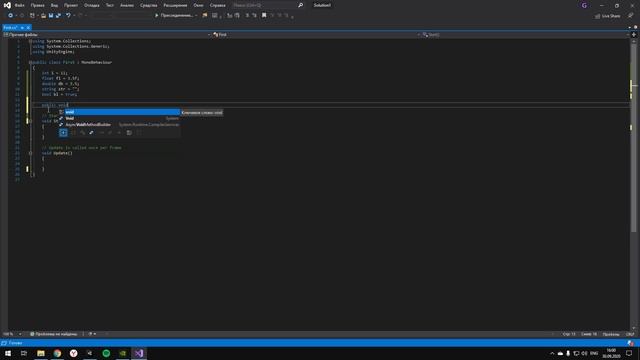Viewport: 640px width, 360px height.
Task: Click the search magnifier icon
Action: 300,5
